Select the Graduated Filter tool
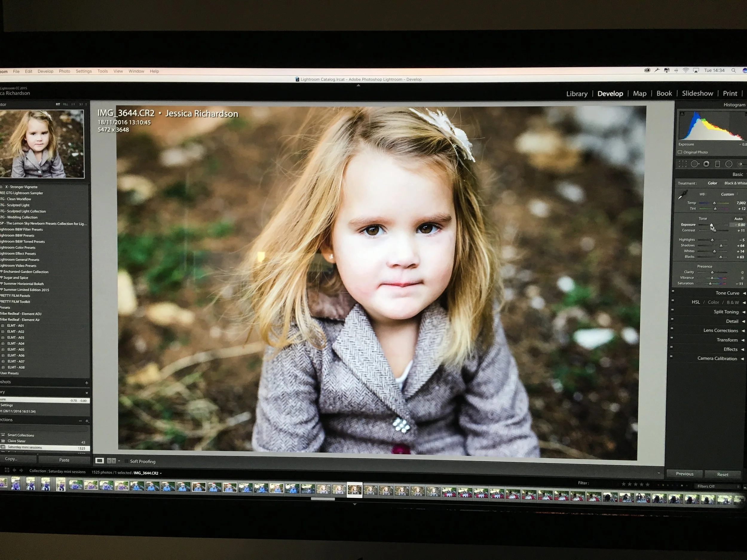Screen dimensions: 747x560 718,164
